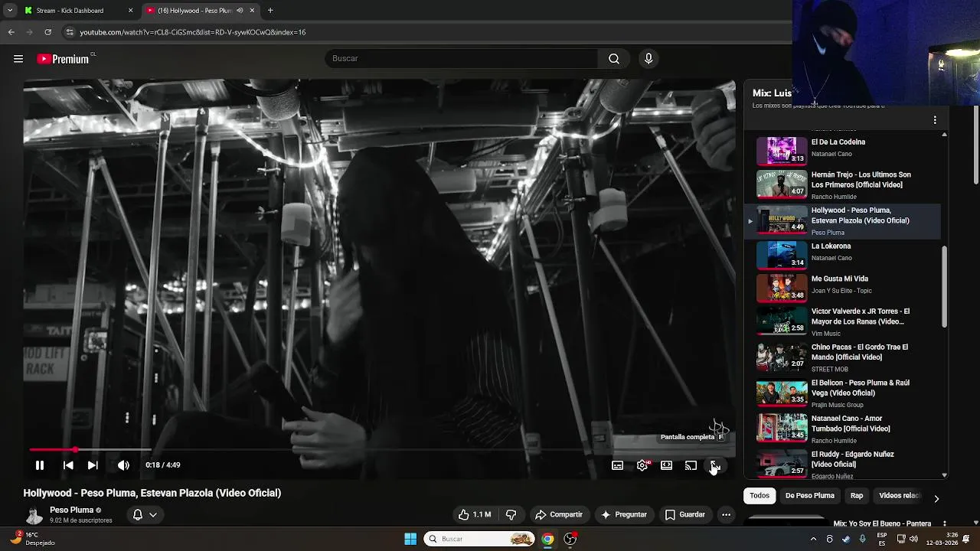Open Peso Pluma channel avatar
The height and width of the screenshot is (551, 980).
[34, 515]
